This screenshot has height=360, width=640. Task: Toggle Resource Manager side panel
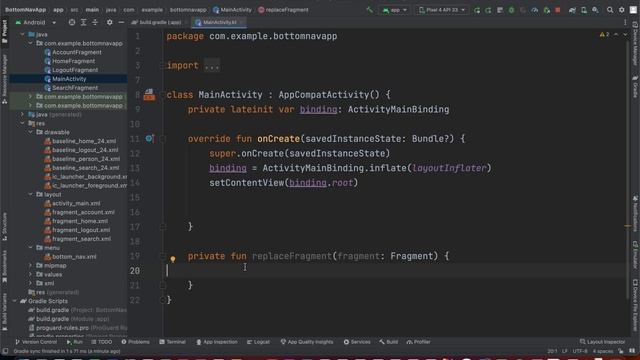4,78
